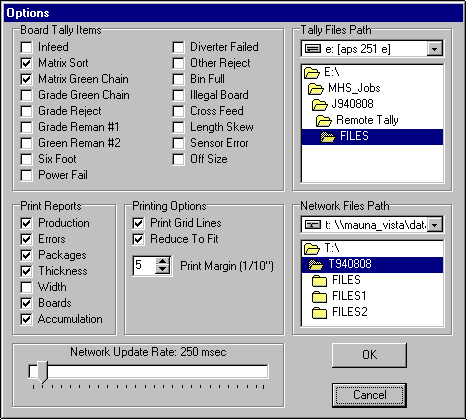This screenshot has width=467, height=420.
Task: Click the Network Update Rate slider thumb
Action: coord(42,372)
